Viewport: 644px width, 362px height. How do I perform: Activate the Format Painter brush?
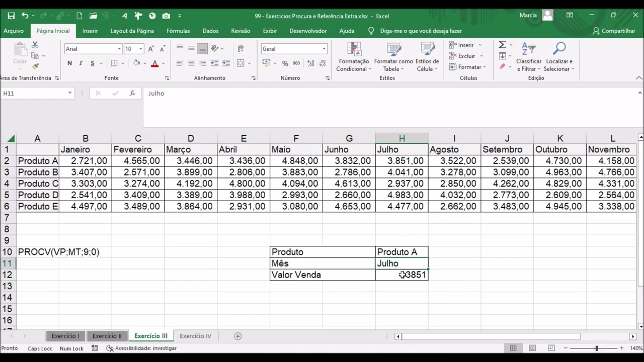35,66
